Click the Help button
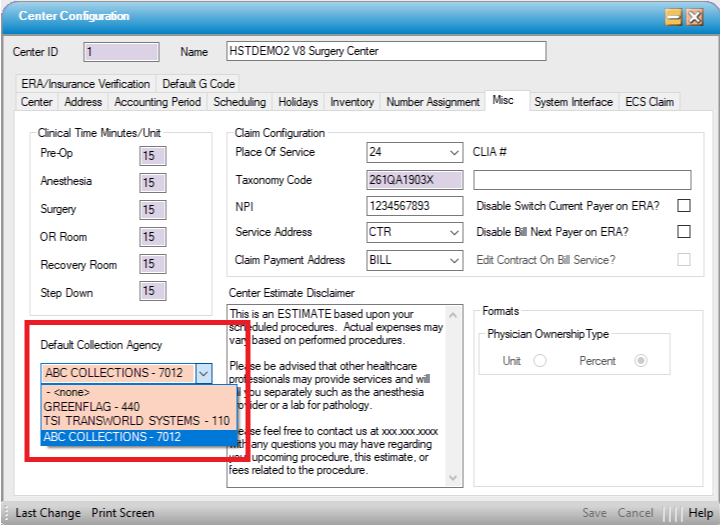The width and height of the screenshot is (721, 527). point(700,513)
